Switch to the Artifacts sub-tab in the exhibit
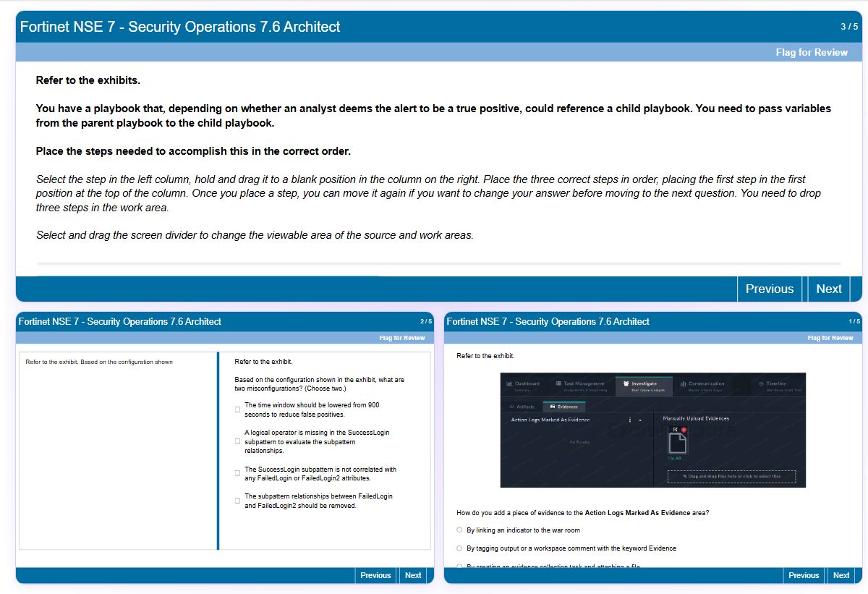 coord(522,407)
